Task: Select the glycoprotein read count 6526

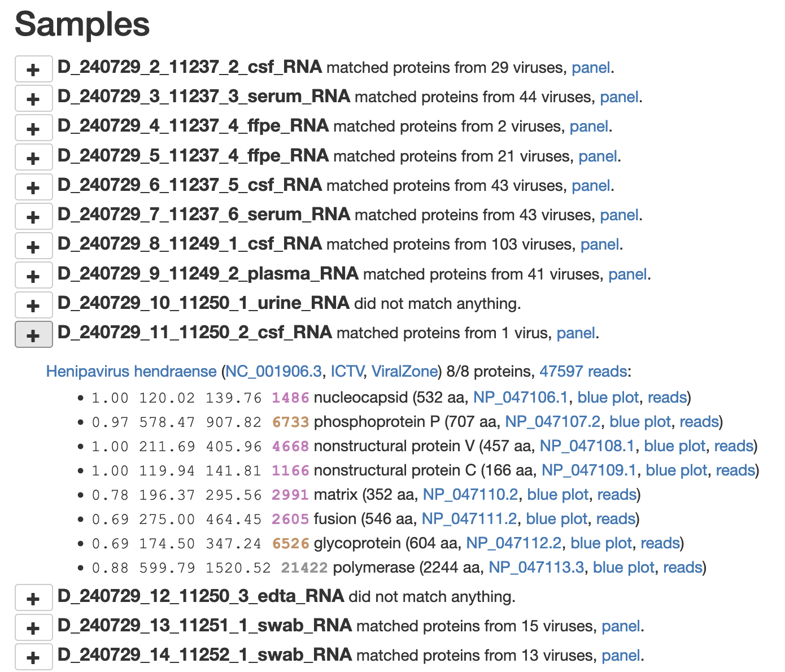Action: coord(290,543)
